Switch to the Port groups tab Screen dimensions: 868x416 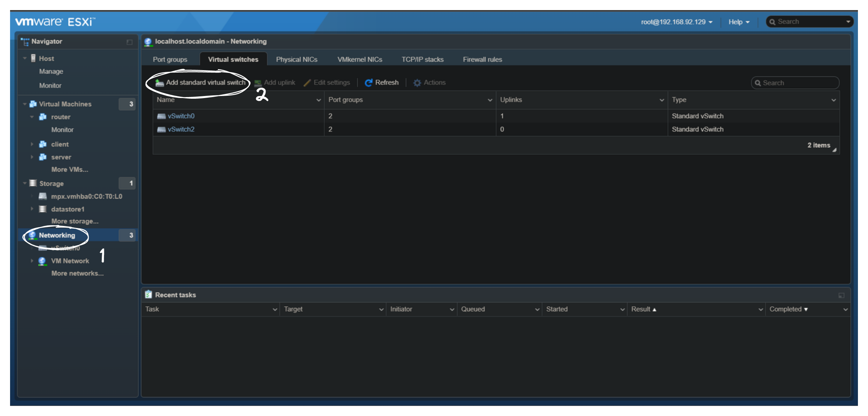point(170,60)
